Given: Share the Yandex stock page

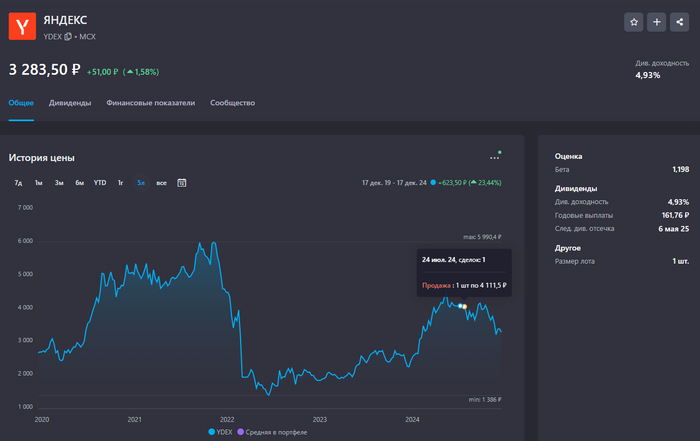Looking at the screenshot, I should [679, 21].
